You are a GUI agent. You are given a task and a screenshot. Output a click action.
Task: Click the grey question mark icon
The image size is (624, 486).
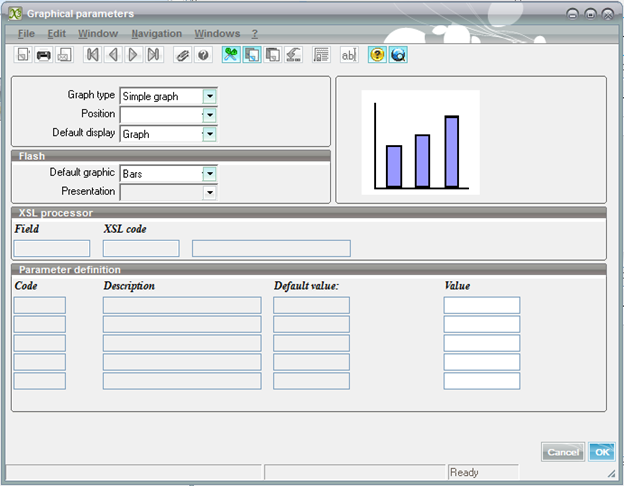pos(203,55)
